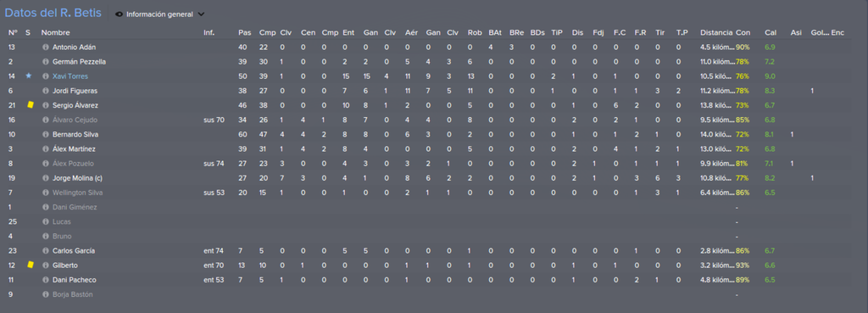Open the Información general view dropdown
The image size is (868, 313).
pos(159,14)
